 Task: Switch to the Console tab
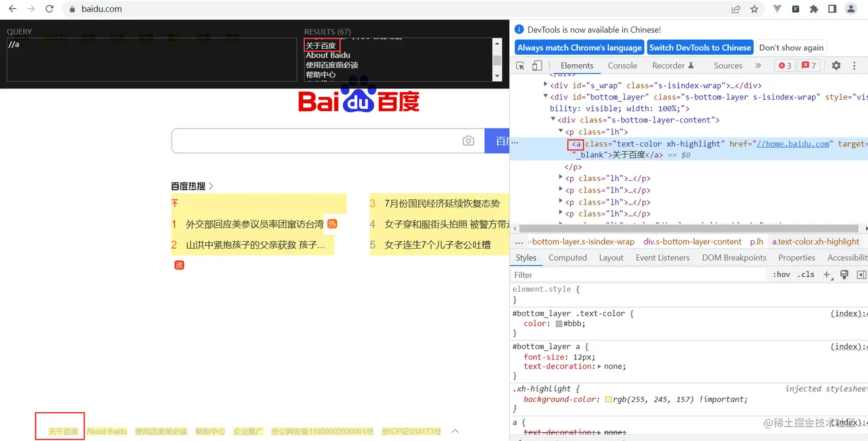pyautogui.click(x=622, y=65)
